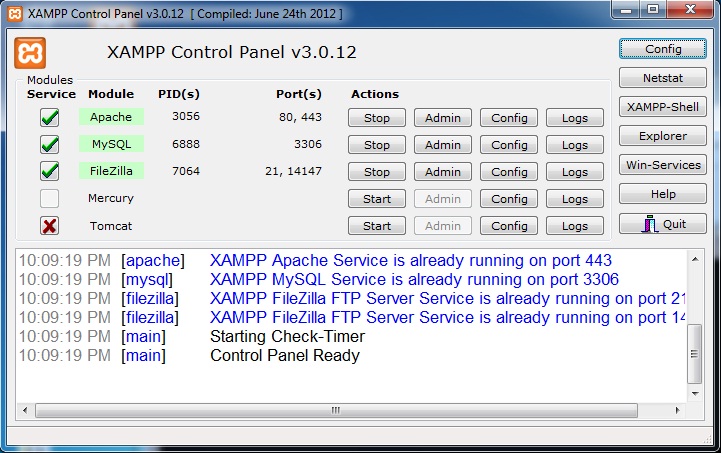Click Apache PID 3056
The image size is (721, 453).
coord(186,116)
